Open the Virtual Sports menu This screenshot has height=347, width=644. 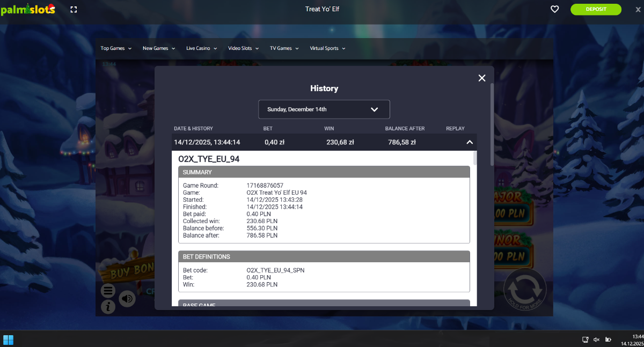[327, 48]
